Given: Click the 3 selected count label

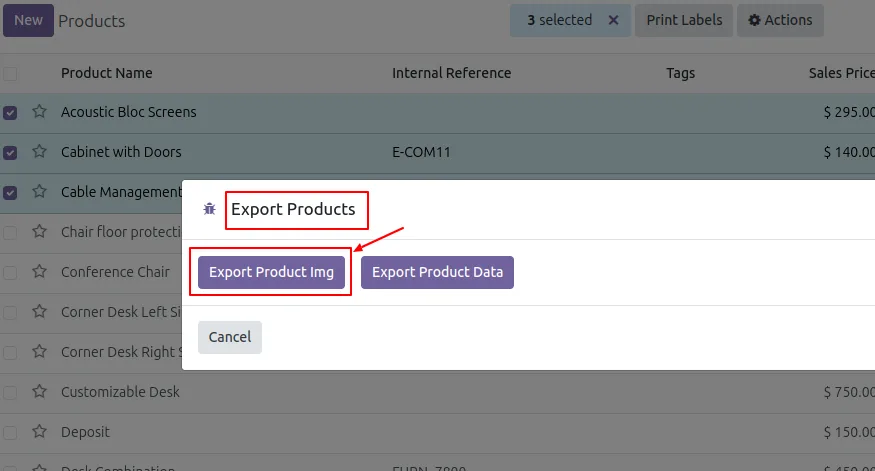Looking at the screenshot, I should [x=560, y=20].
